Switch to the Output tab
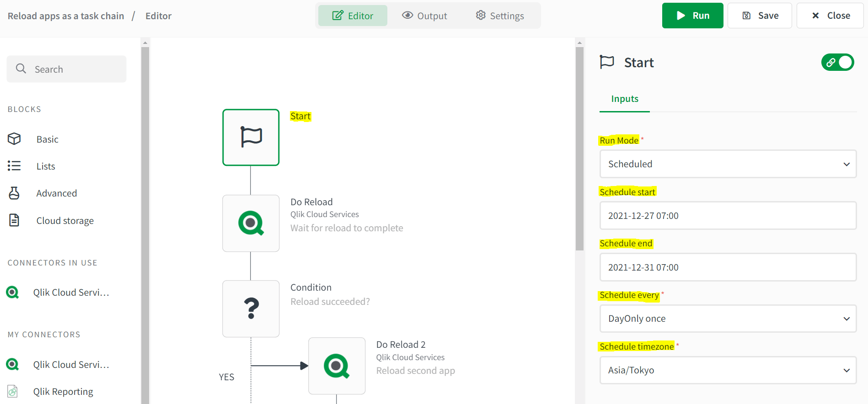Image resolution: width=868 pixels, height=404 pixels. click(x=424, y=16)
